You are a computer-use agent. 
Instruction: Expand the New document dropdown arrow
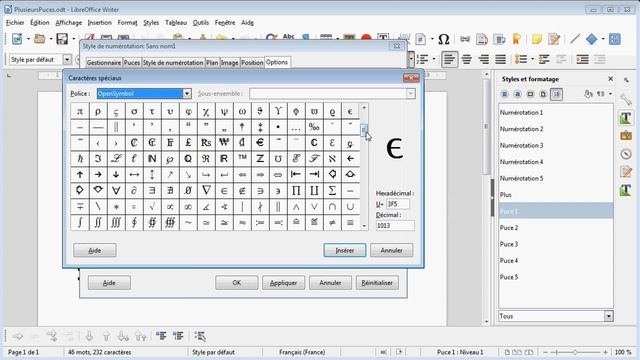point(29,39)
